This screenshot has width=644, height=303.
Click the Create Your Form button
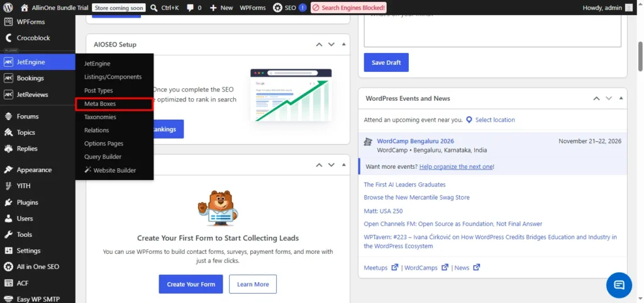click(x=191, y=284)
